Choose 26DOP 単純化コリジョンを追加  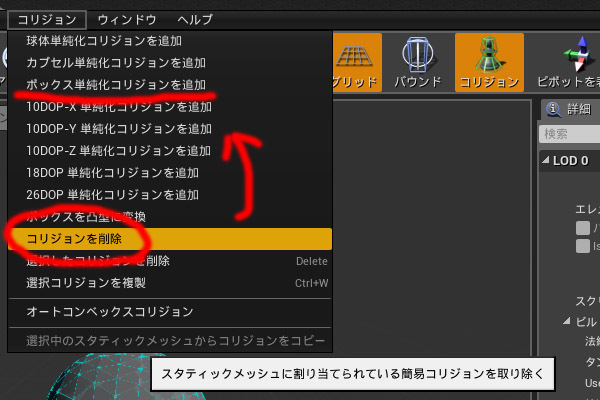tap(170, 195)
